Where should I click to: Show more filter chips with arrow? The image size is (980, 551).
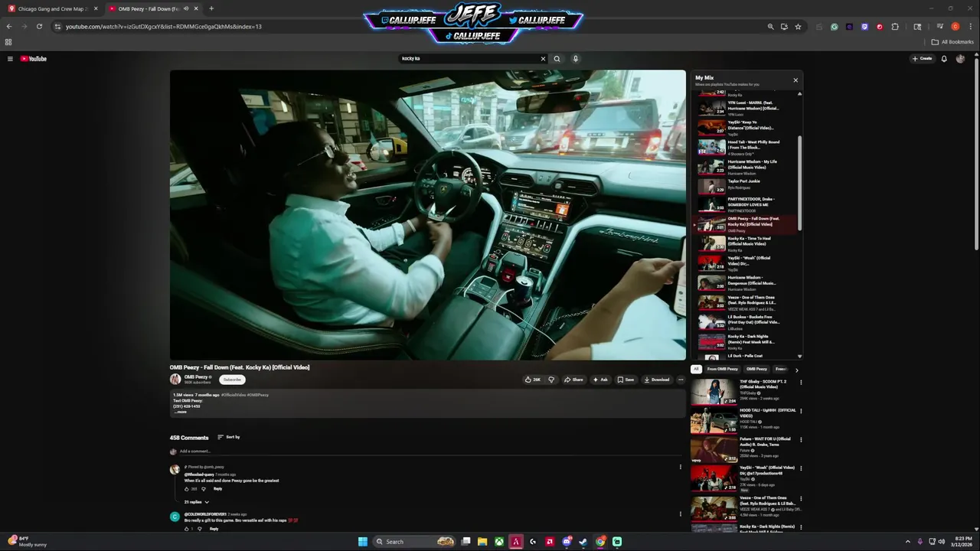pyautogui.click(x=796, y=370)
